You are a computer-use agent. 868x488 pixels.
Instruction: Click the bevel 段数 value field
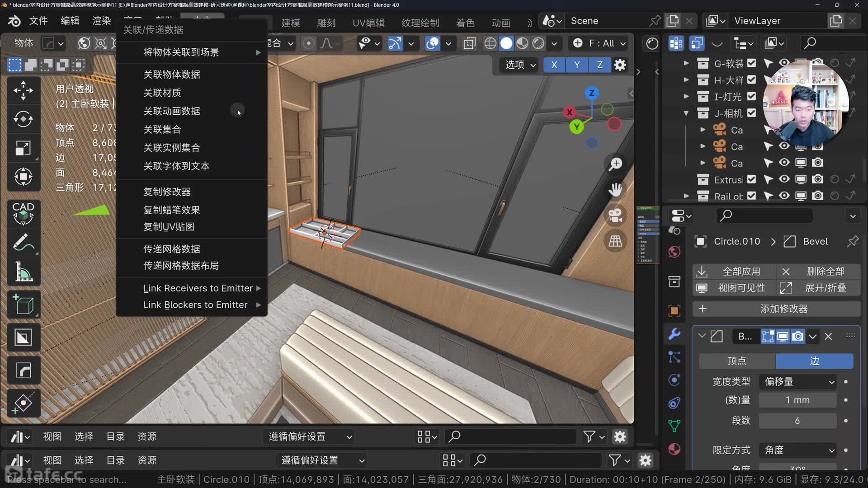tap(797, 421)
